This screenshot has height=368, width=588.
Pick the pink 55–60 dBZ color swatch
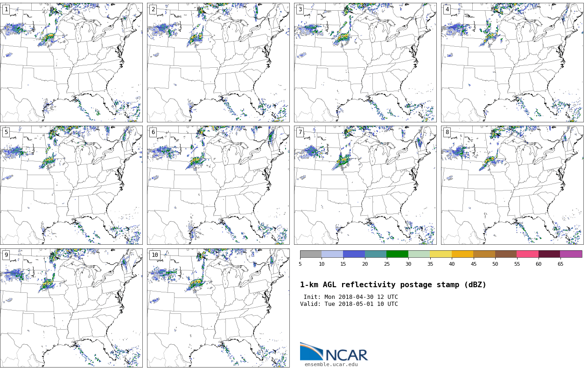(x=527, y=254)
